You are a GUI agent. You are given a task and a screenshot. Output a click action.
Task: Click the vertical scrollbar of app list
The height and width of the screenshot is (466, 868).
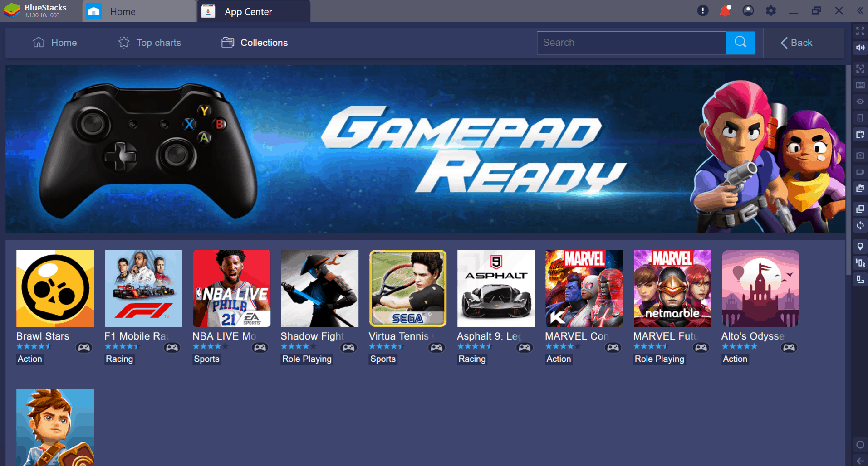click(x=848, y=170)
